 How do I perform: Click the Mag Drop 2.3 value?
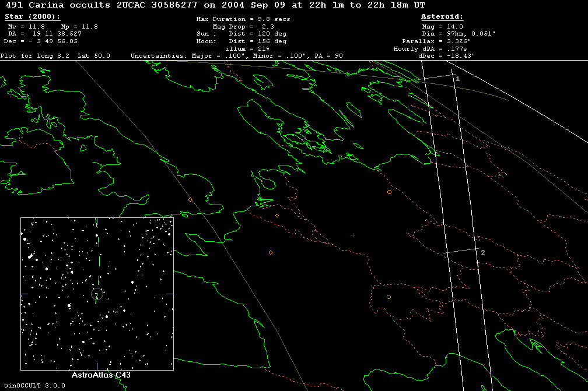click(x=243, y=27)
